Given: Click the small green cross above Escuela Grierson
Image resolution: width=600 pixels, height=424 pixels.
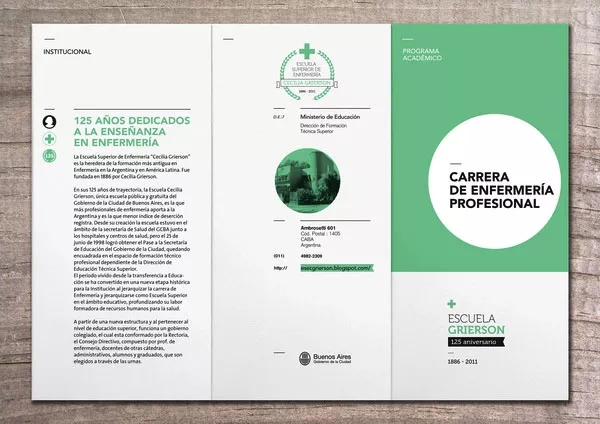Looking at the screenshot, I should click(452, 304).
